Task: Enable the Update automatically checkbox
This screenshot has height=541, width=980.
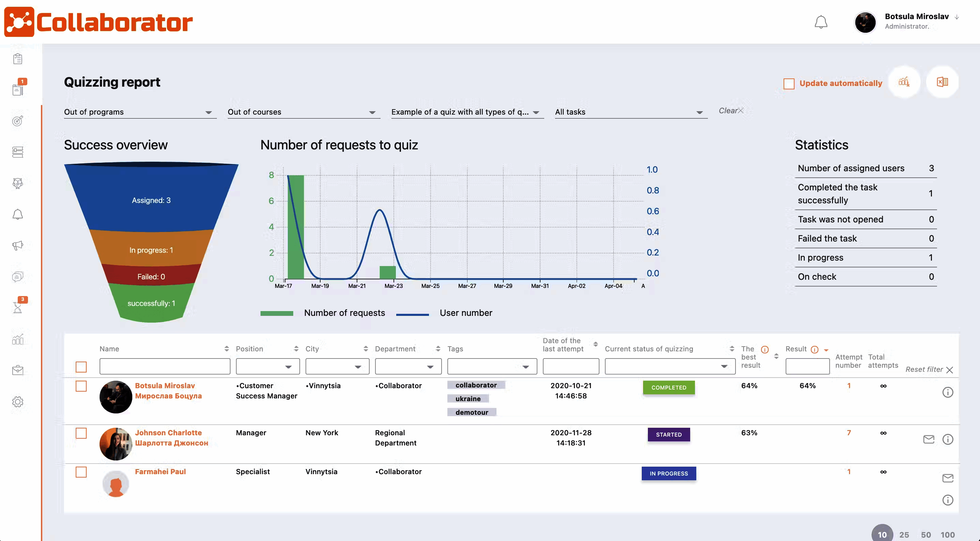Action: (789, 83)
